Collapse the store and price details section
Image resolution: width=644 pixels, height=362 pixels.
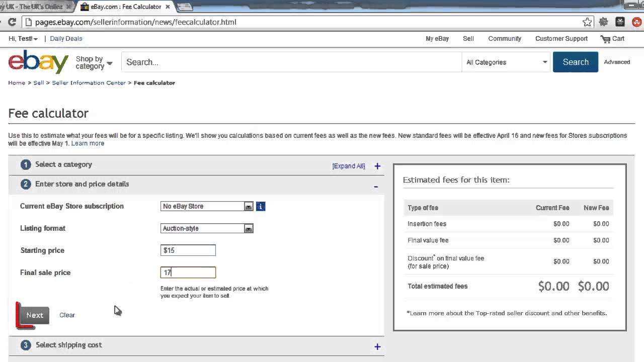[376, 187]
